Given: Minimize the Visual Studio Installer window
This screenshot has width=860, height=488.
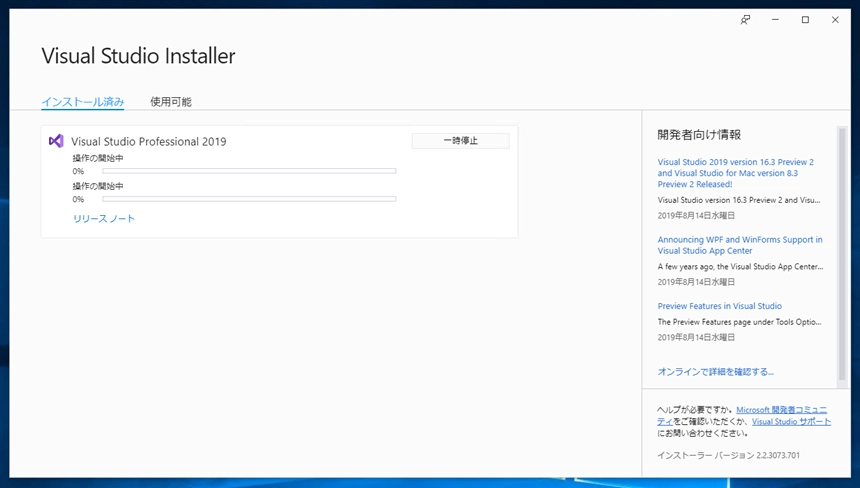Looking at the screenshot, I should pos(775,20).
